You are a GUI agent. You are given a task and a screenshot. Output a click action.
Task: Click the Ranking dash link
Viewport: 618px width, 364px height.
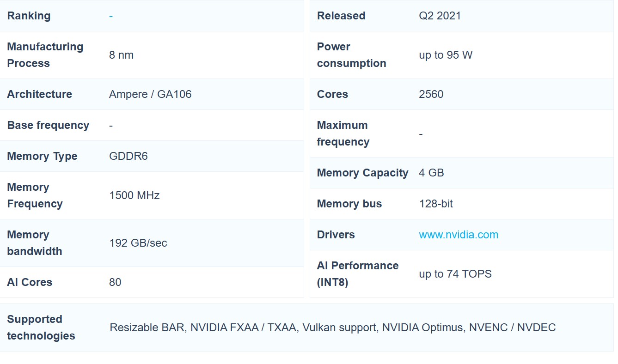pyautogui.click(x=111, y=16)
